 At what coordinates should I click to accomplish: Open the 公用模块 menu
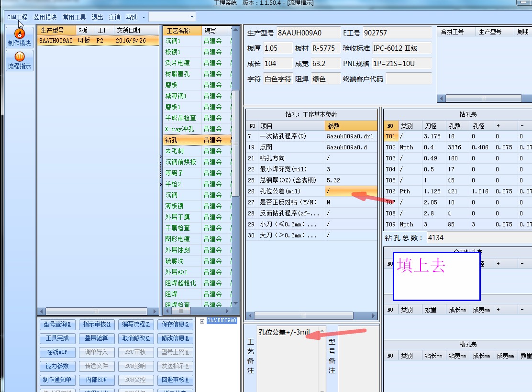tap(45, 17)
